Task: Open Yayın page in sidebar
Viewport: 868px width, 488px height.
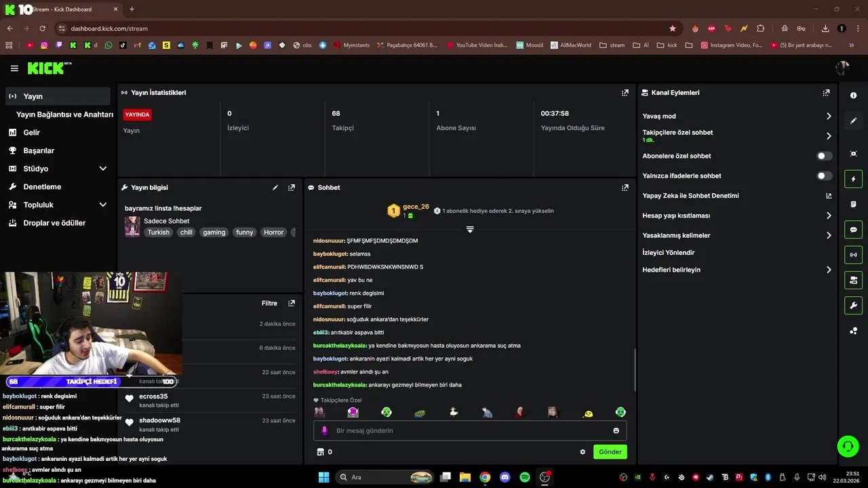Action: pos(58,96)
